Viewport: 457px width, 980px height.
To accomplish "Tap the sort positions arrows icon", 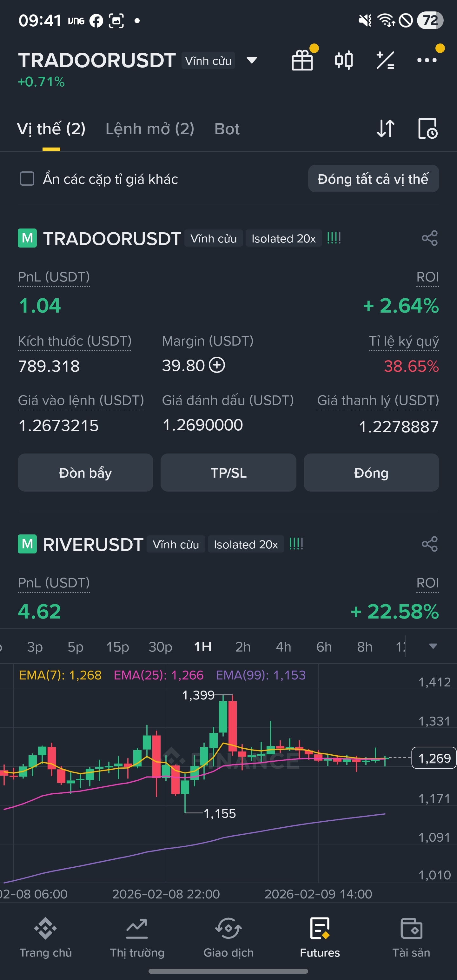I will coord(386,129).
